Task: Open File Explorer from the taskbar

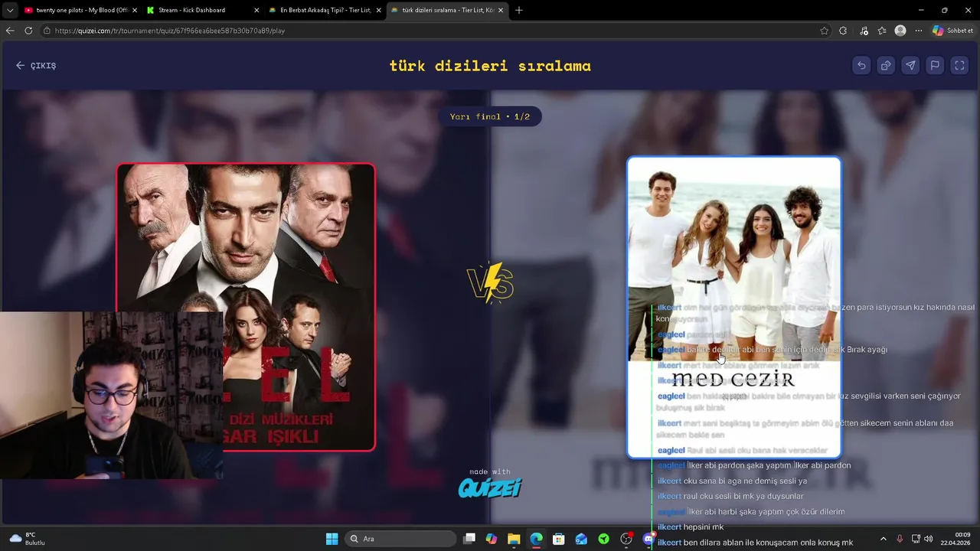Action: coord(514,539)
